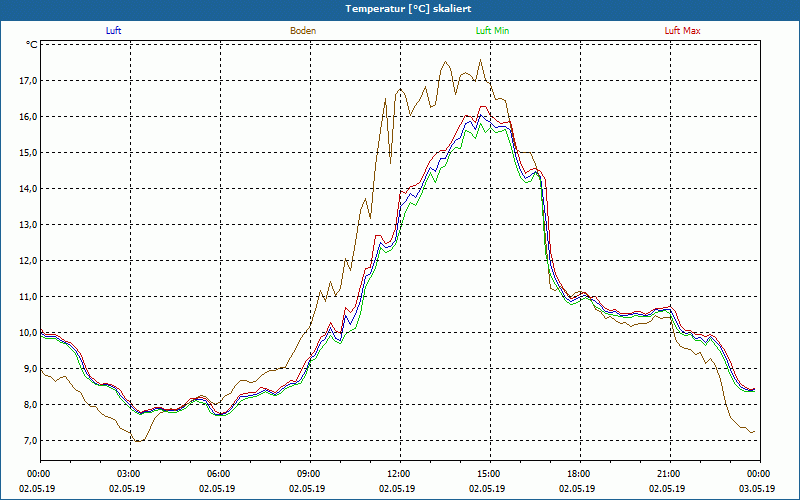Image resolution: width=800 pixels, height=500 pixels.
Task: Click the red Luft Max legend label
Action: click(682, 31)
